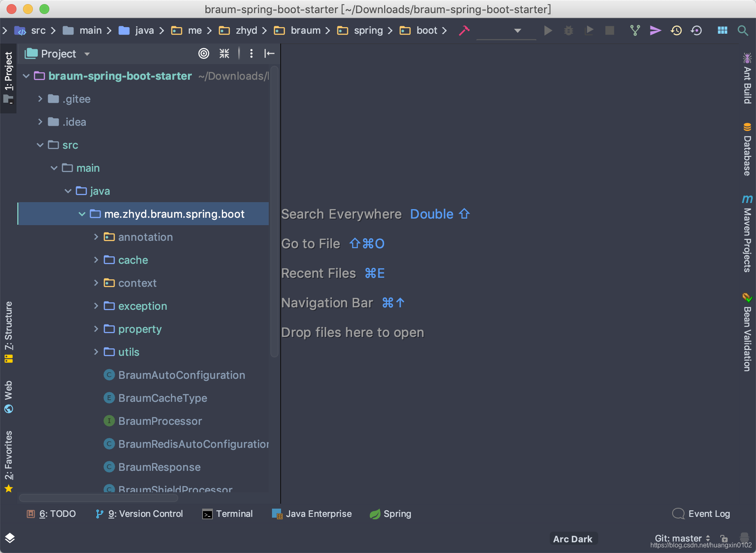Click the Debug bug icon

[x=568, y=30]
